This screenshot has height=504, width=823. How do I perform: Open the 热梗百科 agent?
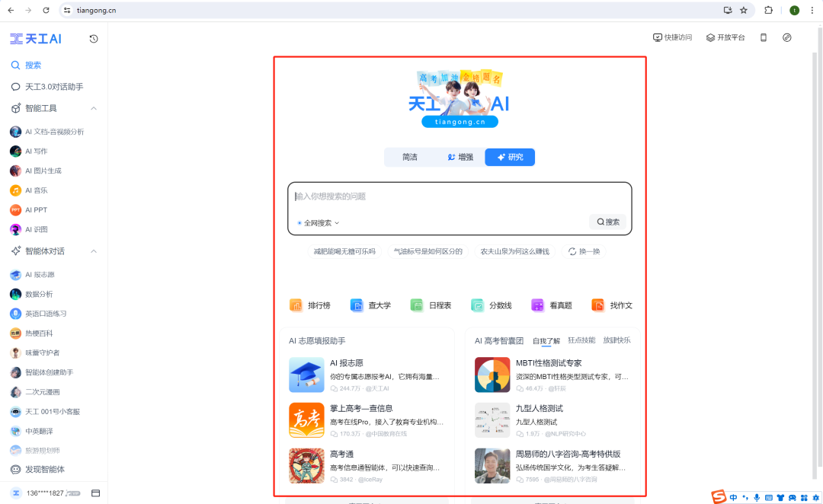(31, 333)
